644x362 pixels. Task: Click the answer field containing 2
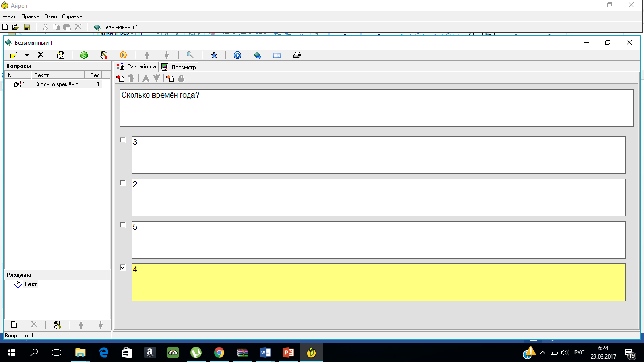pyautogui.click(x=378, y=197)
